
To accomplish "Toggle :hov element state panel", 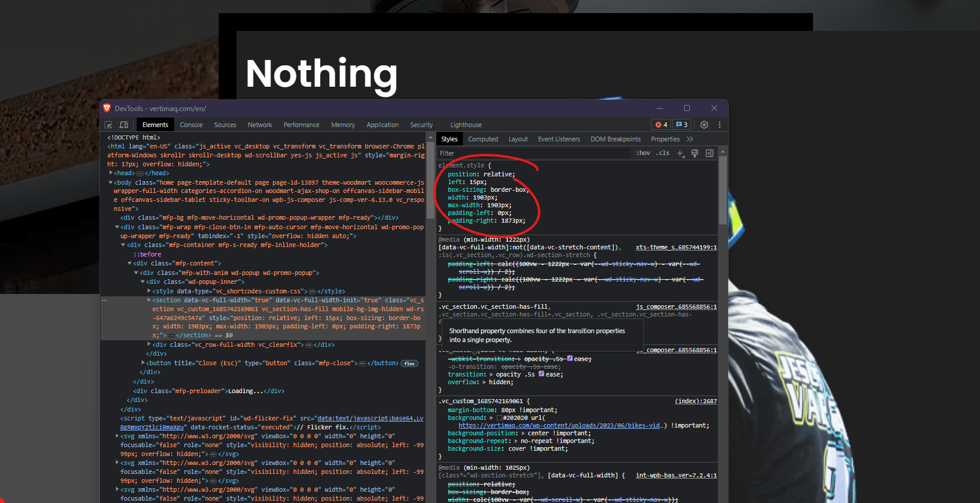I will pos(643,153).
